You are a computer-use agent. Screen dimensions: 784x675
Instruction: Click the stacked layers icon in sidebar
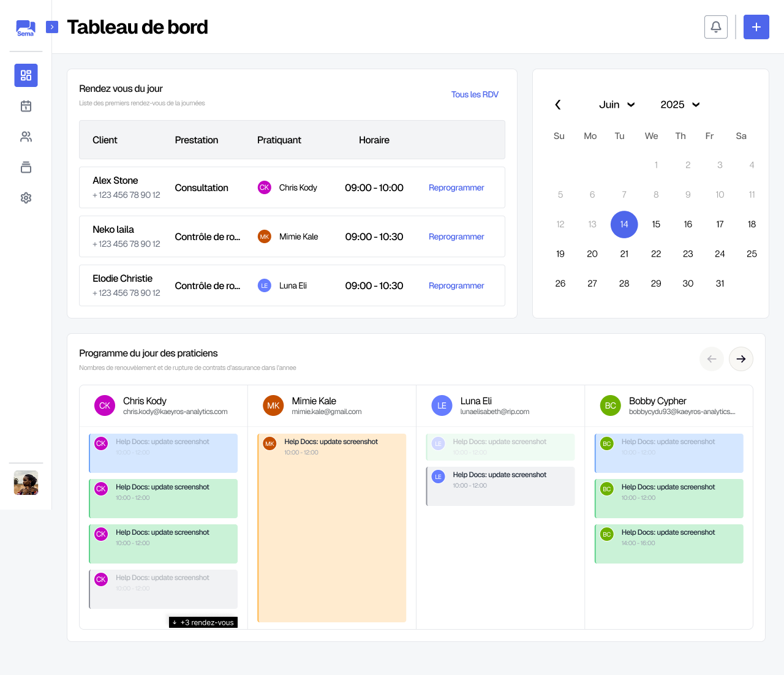[26, 167]
